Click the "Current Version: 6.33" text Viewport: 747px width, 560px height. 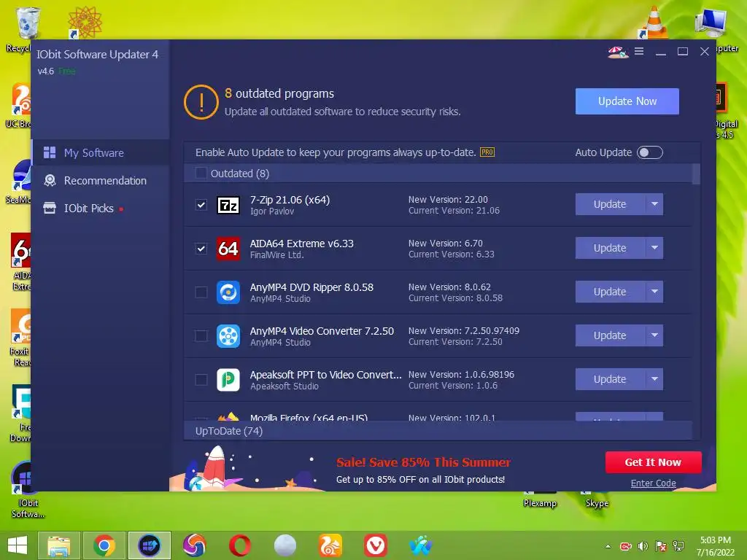(x=451, y=254)
